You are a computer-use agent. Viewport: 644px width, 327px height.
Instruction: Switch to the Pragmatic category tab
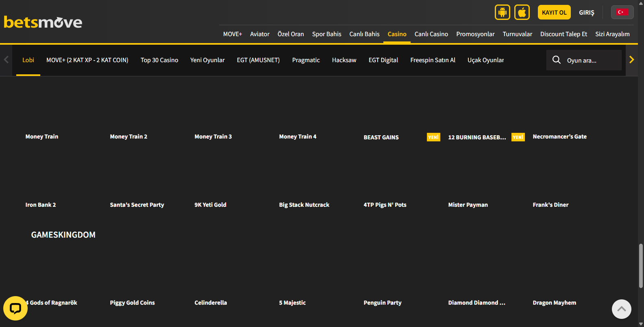pos(306,60)
